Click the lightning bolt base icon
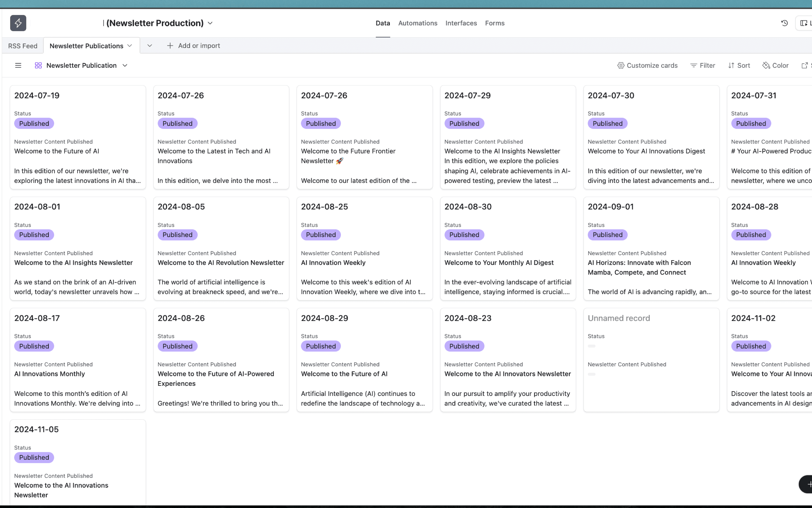 pyautogui.click(x=18, y=23)
